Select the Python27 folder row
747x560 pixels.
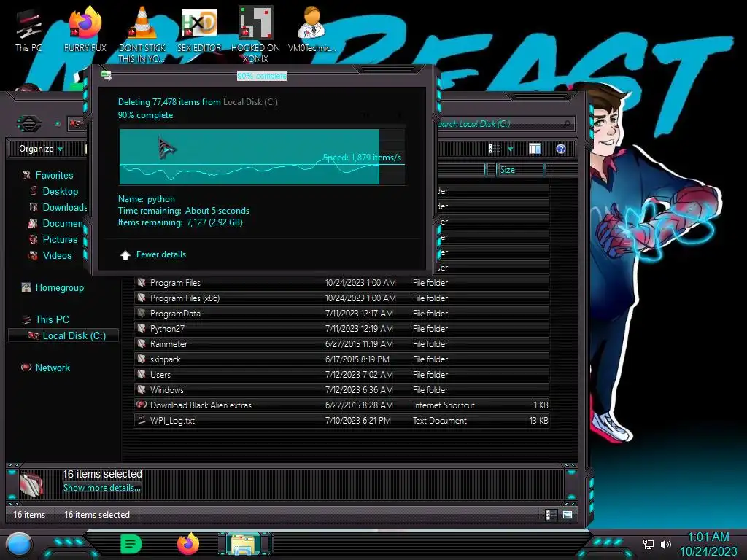341,329
